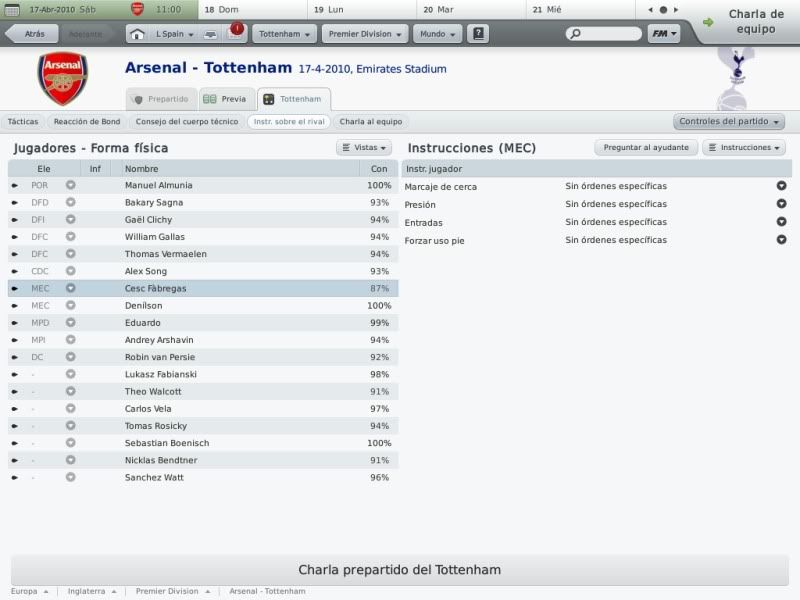Open the red notification inbox icon
The height and width of the screenshot is (600, 800).
click(235, 32)
